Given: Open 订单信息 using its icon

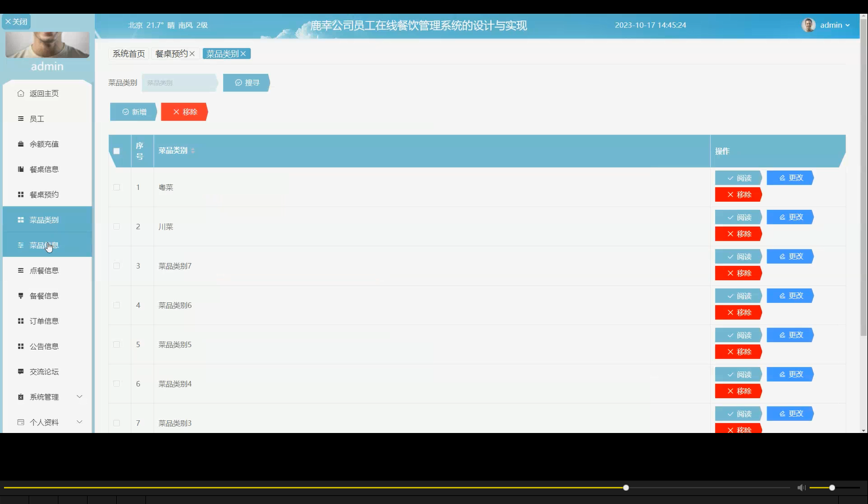Looking at the screenshot, I should click(20, 321).
